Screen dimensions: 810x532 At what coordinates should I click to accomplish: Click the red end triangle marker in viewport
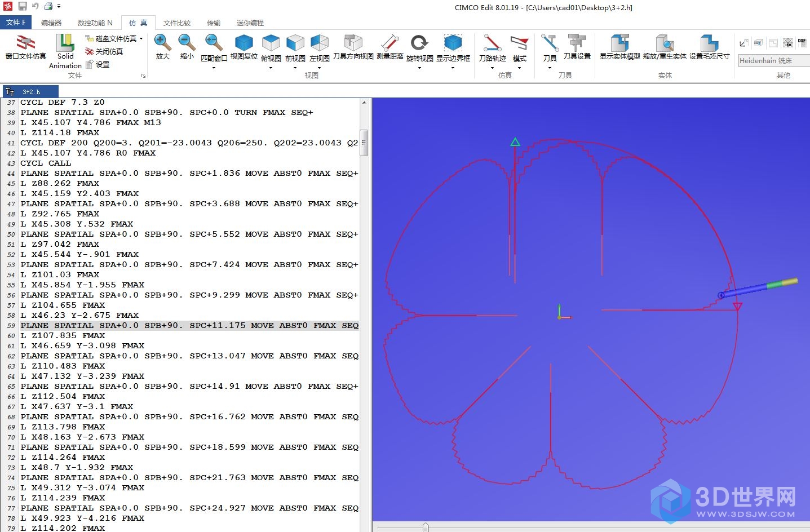coord(737,306)
